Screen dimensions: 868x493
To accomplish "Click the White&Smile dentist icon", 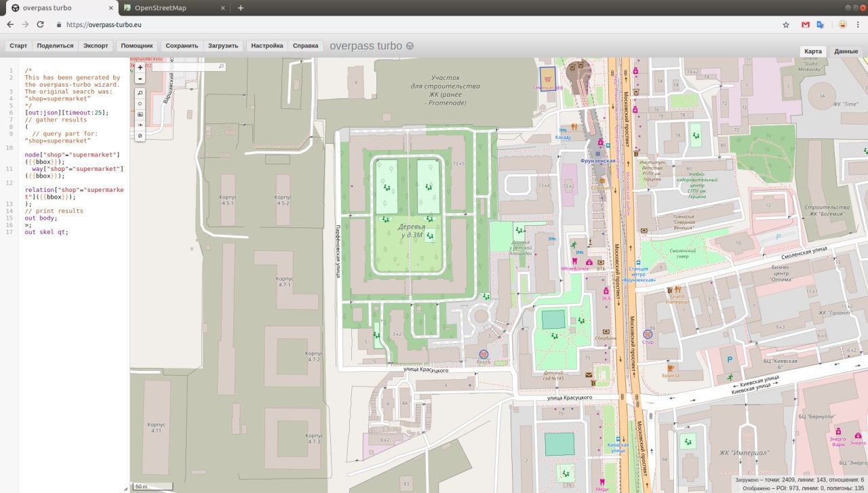I will click(575, 261).
